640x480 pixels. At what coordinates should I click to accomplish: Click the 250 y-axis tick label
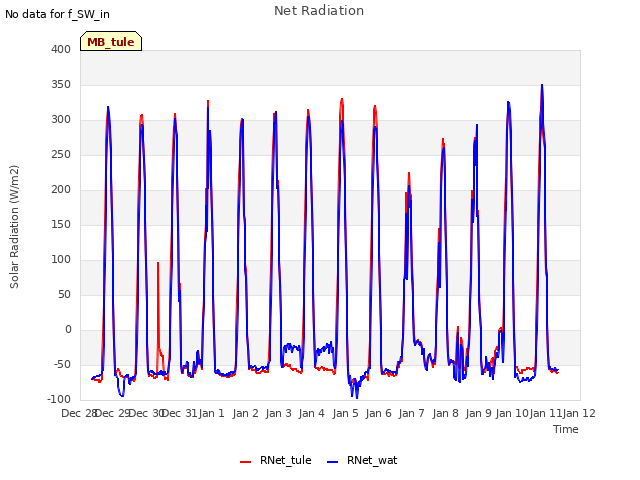[x=61, y=155]
